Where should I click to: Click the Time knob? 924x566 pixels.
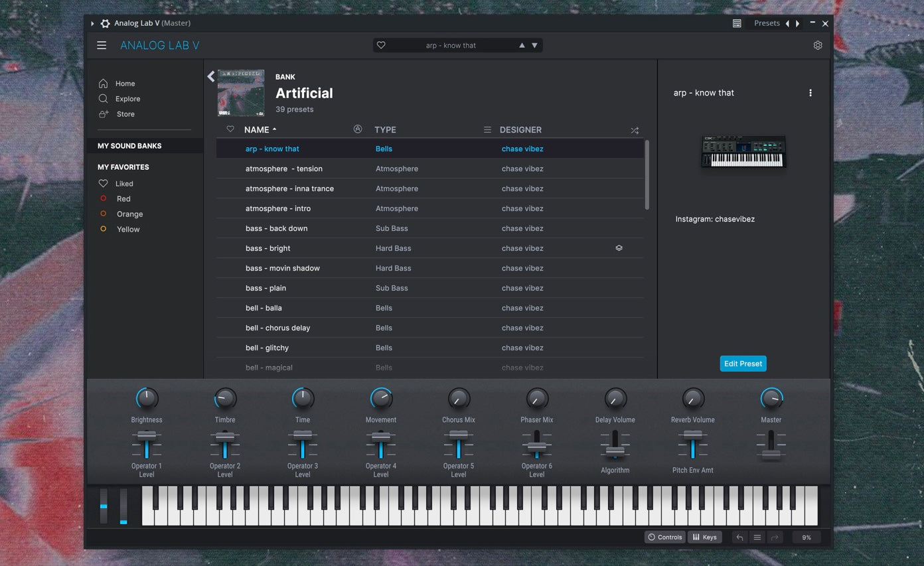(303, 399)
